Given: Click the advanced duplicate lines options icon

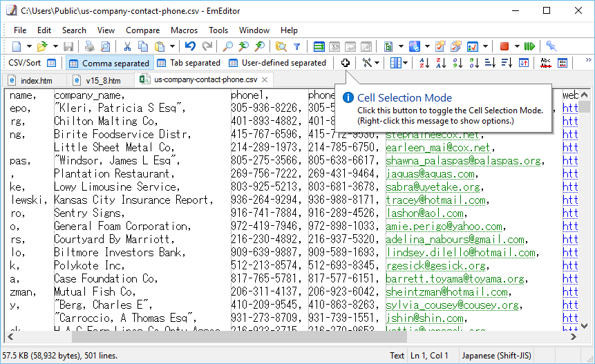Looking at the screenshot, I should coord(563,63).
